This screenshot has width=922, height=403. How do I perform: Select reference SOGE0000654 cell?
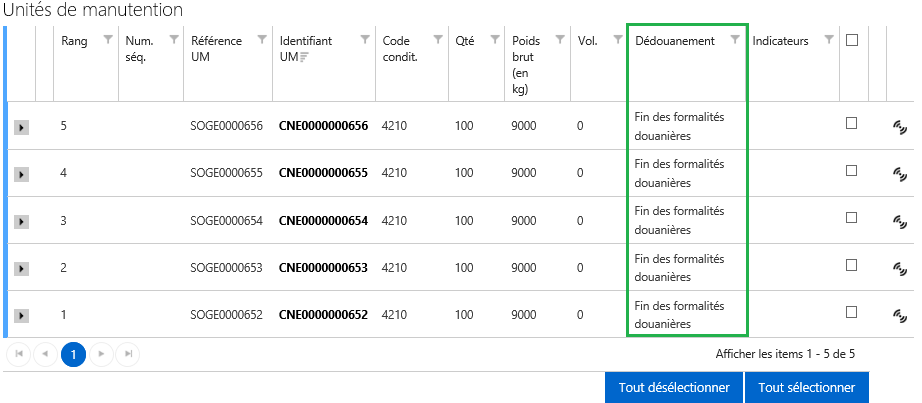[226, 221]
